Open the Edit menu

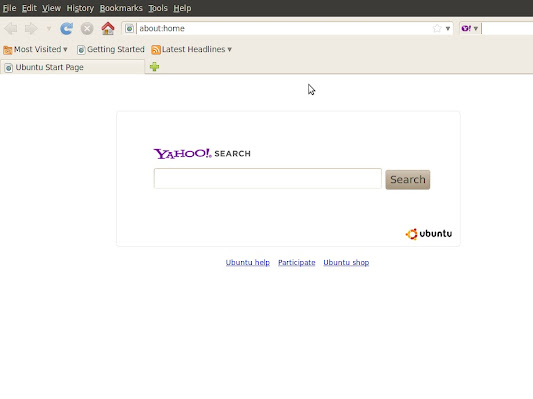[29, 8]
